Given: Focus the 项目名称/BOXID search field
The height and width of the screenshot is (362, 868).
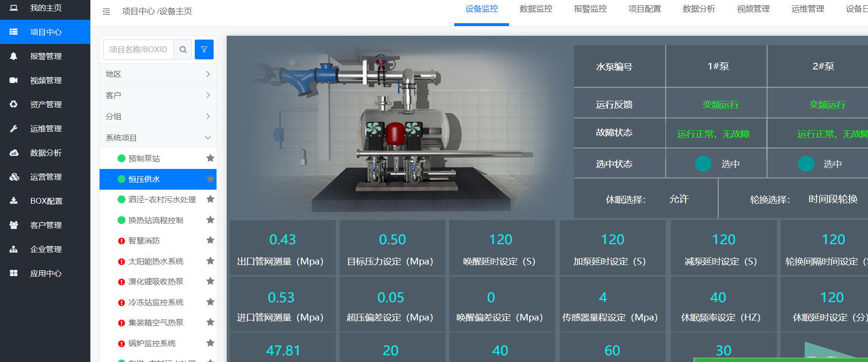Looking at the screenshot, I should tap(138, 49).
